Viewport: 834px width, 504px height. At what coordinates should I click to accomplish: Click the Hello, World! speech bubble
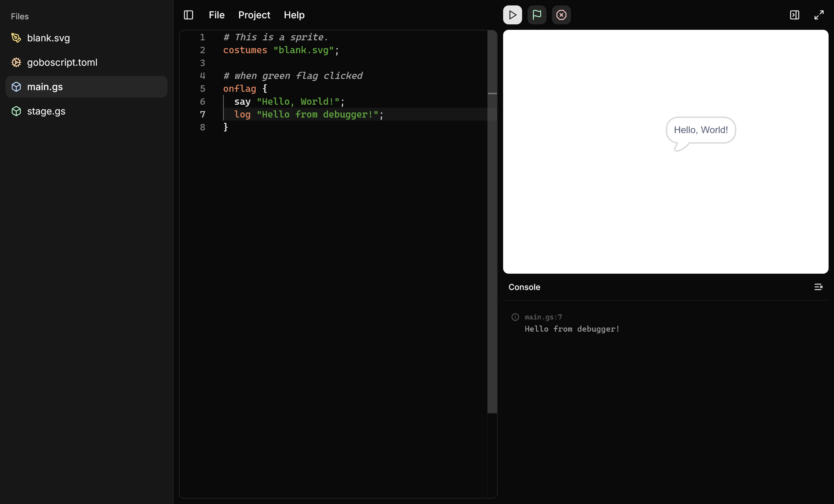point(700,130)
